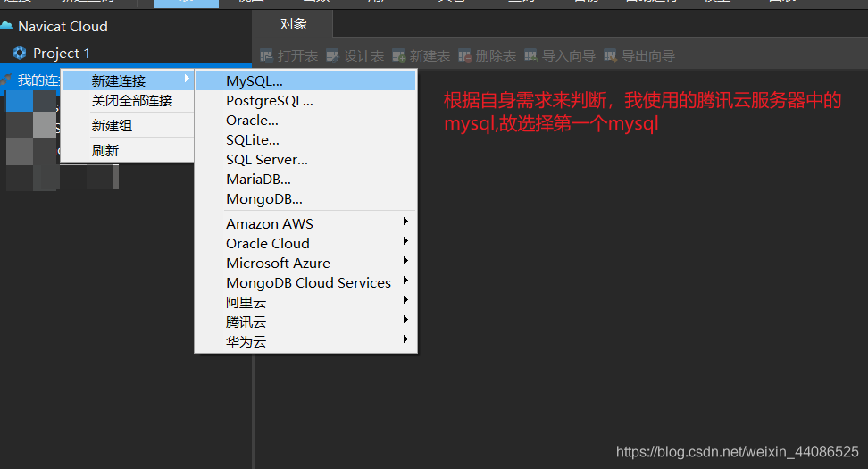Open the 阿里云 menu entry

pyautogui.click(x=305, y=302)
